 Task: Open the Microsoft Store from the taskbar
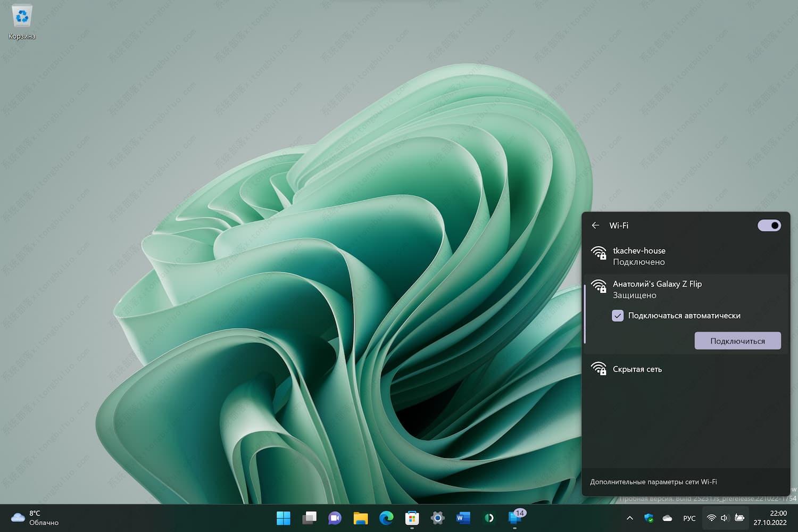pyautogui.click(x=412, y=518)
